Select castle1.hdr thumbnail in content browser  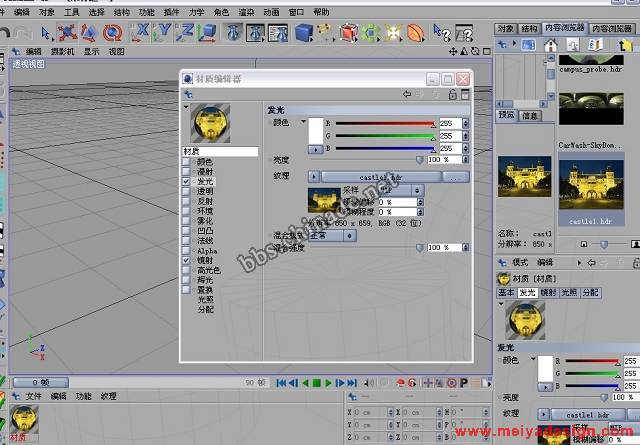coord(591,190)
